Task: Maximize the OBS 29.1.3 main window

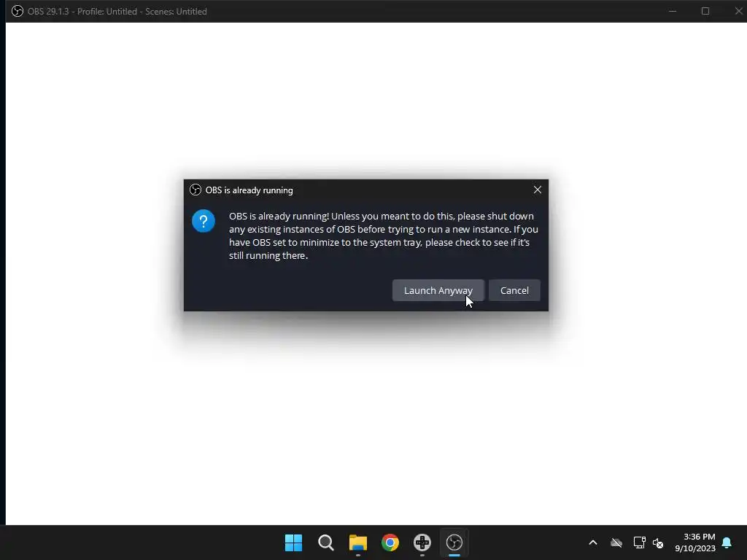Action: 705,11
